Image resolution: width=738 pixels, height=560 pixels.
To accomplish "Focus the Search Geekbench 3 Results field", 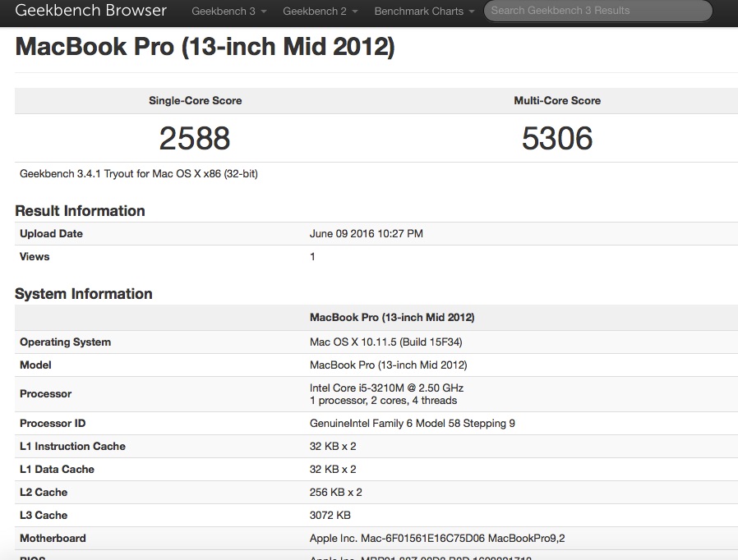I will pos(597,11).
